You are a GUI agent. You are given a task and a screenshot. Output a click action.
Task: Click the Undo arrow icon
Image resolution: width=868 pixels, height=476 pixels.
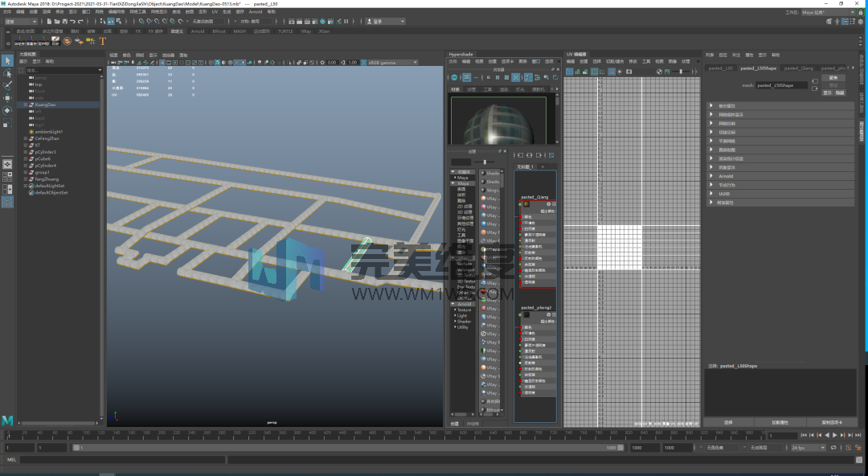72,22
